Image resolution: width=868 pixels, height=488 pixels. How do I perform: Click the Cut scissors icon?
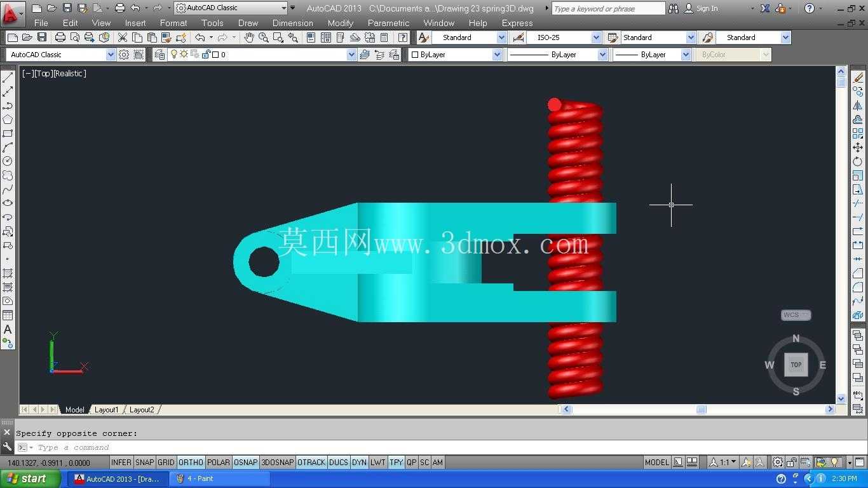point(123,37)
